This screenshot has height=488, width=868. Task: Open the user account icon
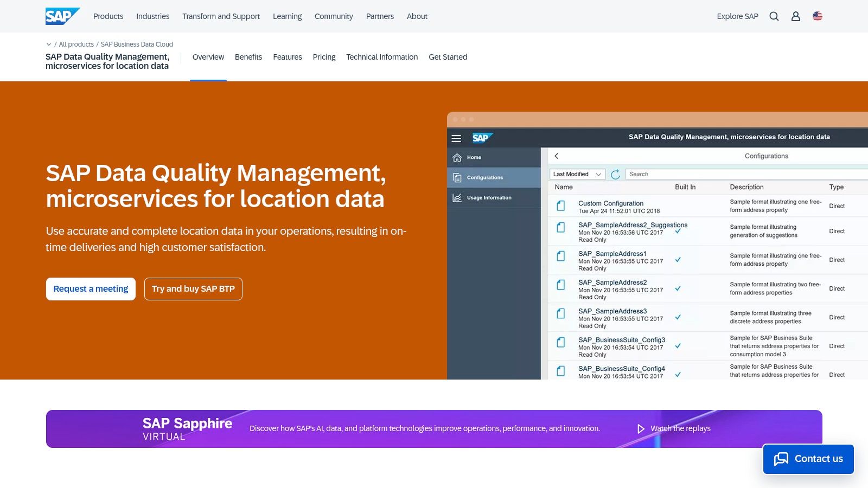click(x=796, y=16)
